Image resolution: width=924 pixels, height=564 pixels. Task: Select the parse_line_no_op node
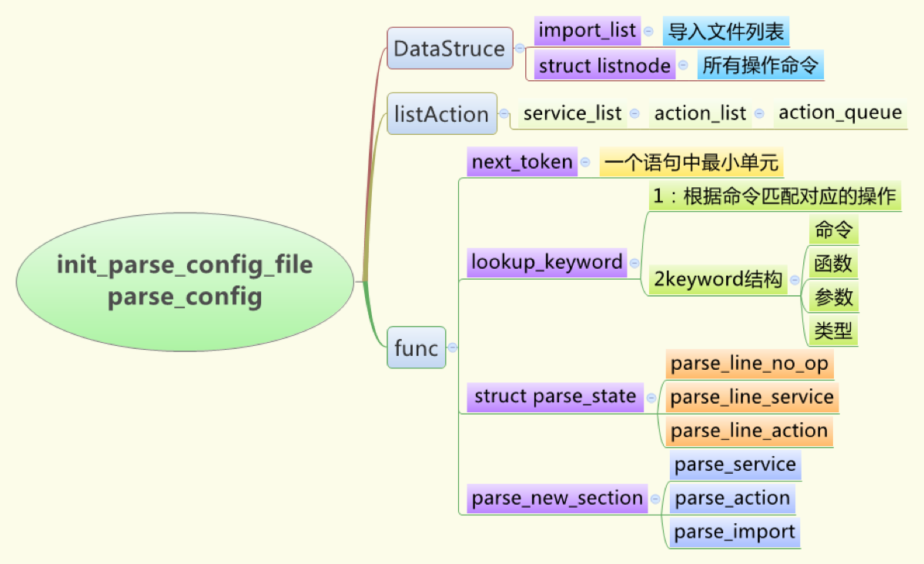[x=749, y=363]
